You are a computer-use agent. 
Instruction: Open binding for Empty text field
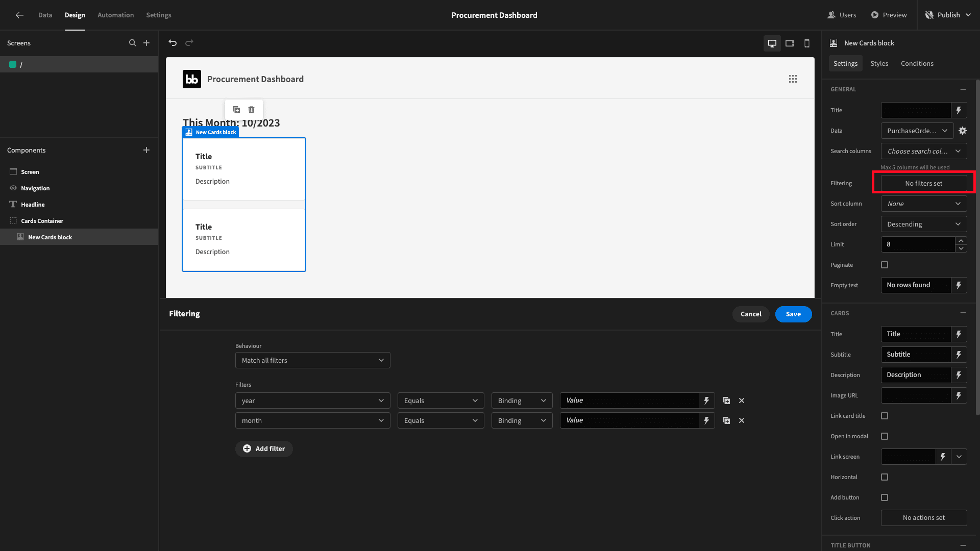pyautogui.click(x=959, y=285)
